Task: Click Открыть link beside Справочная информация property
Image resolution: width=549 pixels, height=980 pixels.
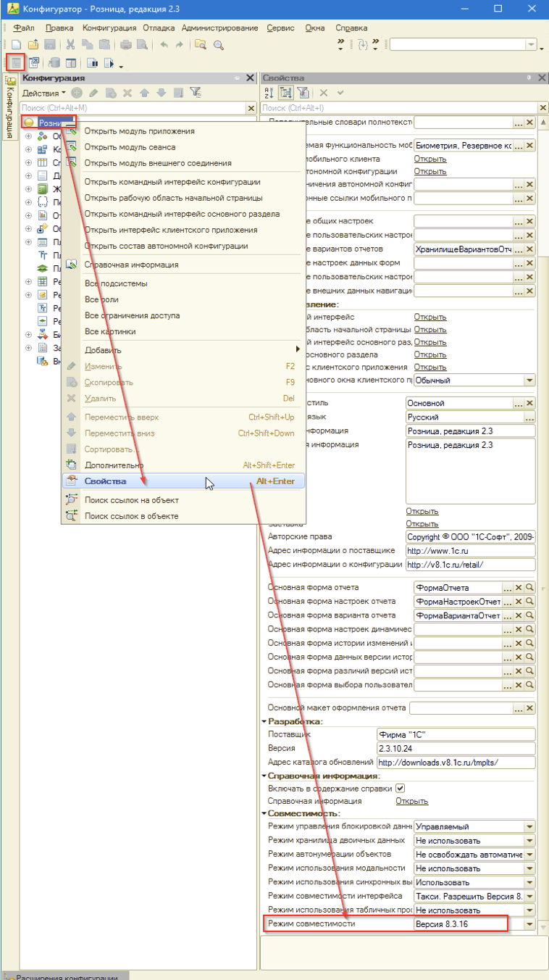Action: click(411, 801)
